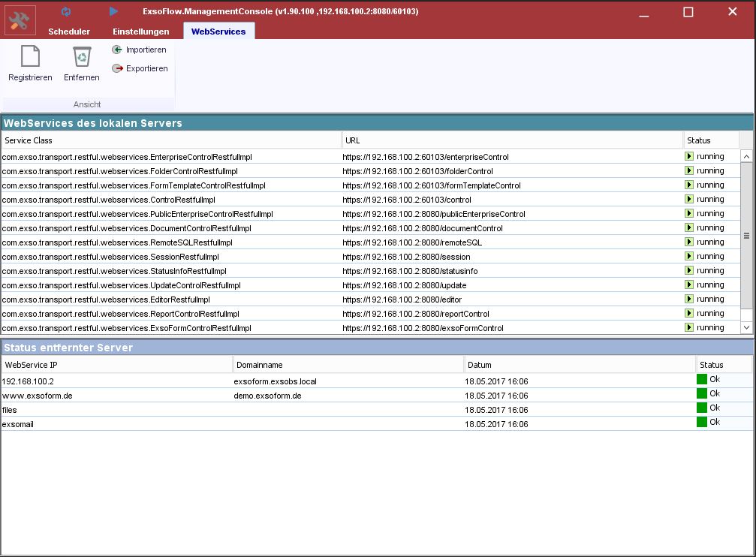Sort by Datum column header
Image resolution: width=756 pixels, height=557 pixels.
580,365
